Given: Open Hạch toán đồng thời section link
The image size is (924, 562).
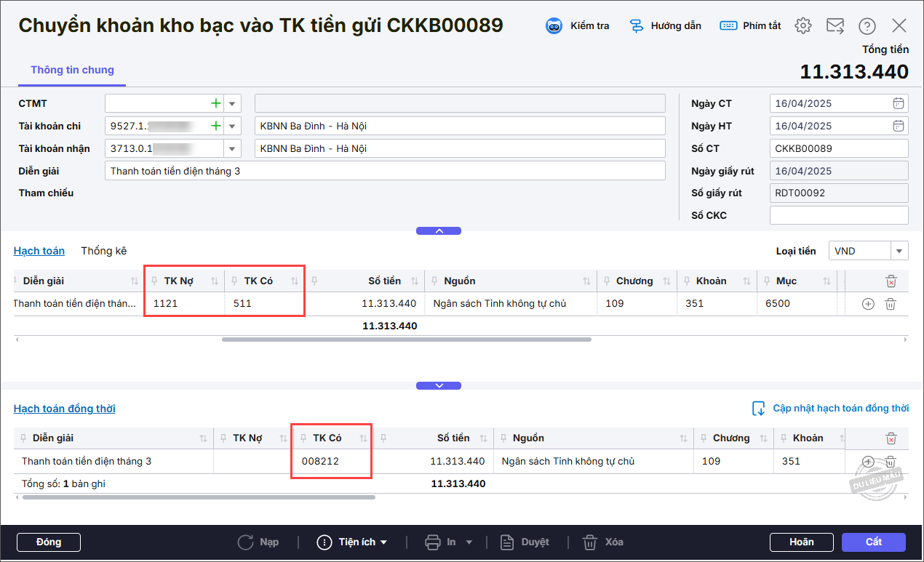Looking at the screenshot, I should (65, 409).
